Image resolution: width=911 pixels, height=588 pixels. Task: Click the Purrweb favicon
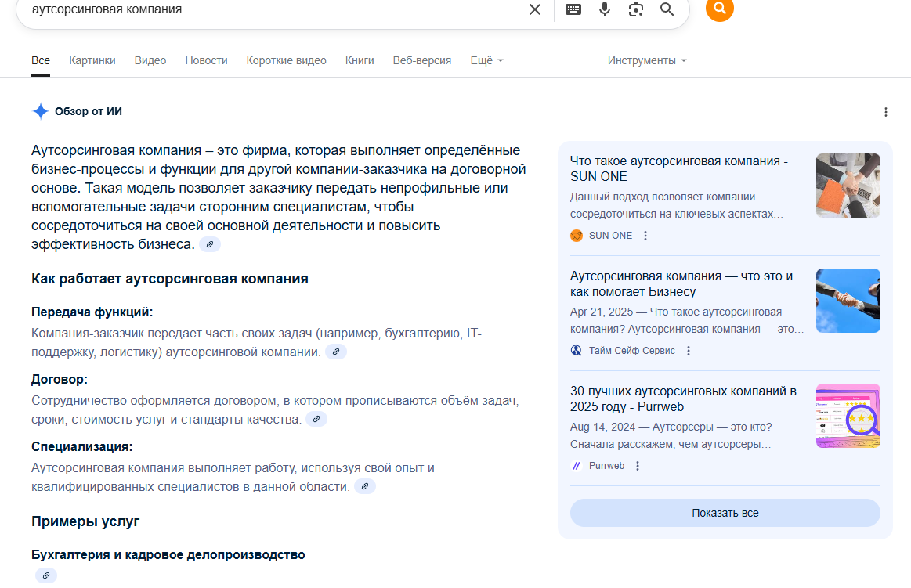(x=577, y=466)
